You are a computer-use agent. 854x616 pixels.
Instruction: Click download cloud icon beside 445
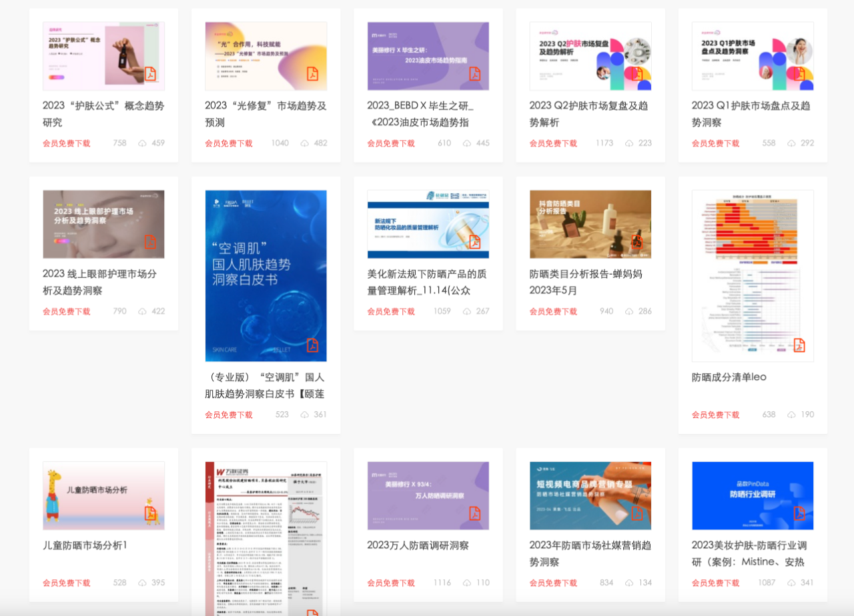pyautogui.click(x=467, y=143)
